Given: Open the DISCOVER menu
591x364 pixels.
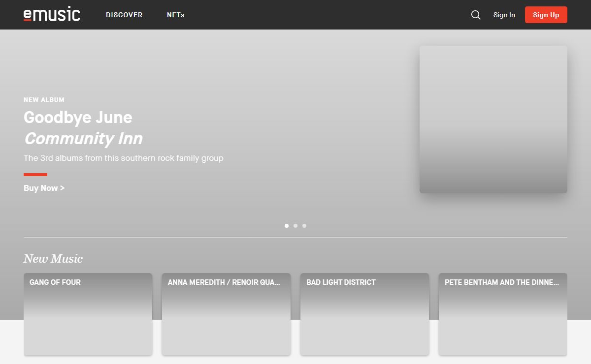Looking at the screenshot, I should pyautogui.click(x=124, y=15).
